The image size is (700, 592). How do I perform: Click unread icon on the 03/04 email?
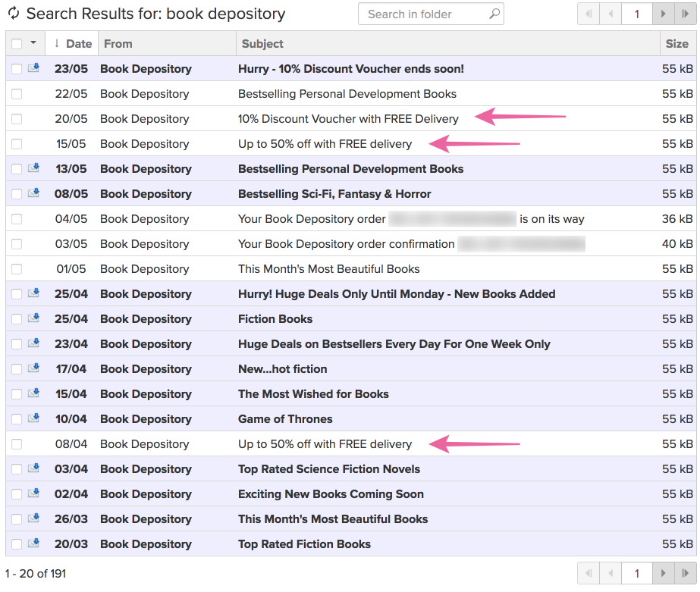coord(33,468)
